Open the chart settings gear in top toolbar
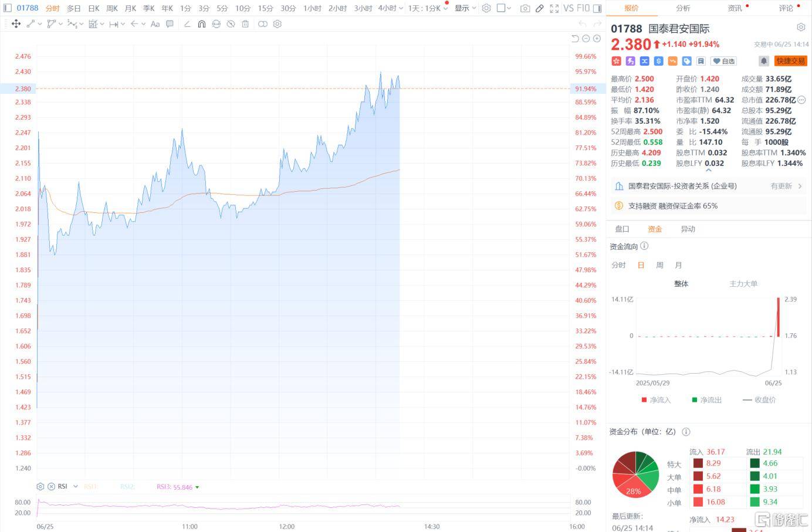 486,9
